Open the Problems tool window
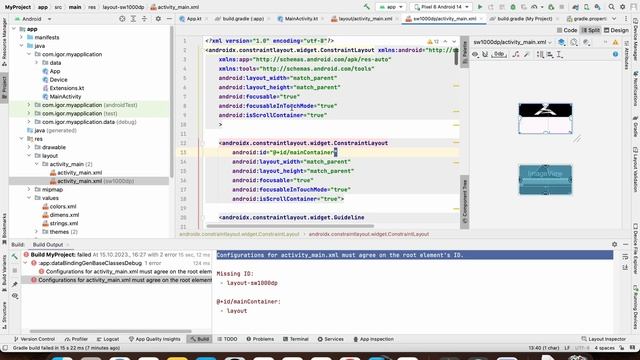This screenshot has width=640, height=360. point(260,339)
